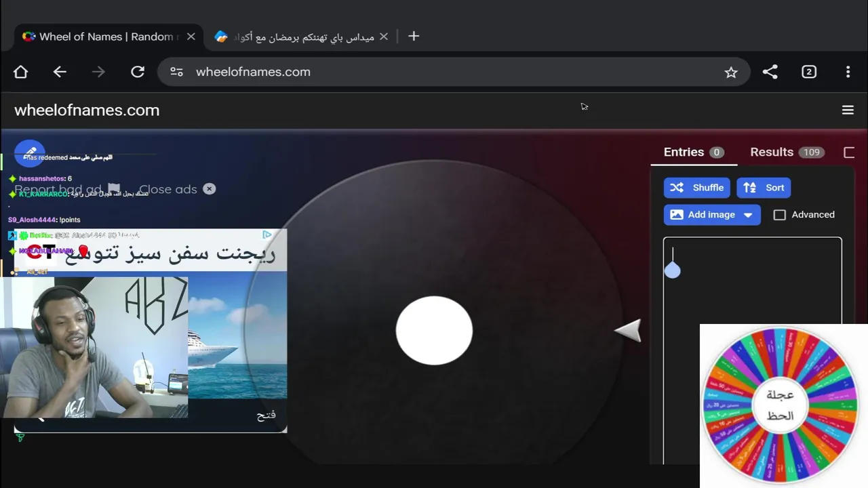Reload the wheelofnames page
Image resolution: width=868 pixels, height=488 pixels.
tap(138, 72)
